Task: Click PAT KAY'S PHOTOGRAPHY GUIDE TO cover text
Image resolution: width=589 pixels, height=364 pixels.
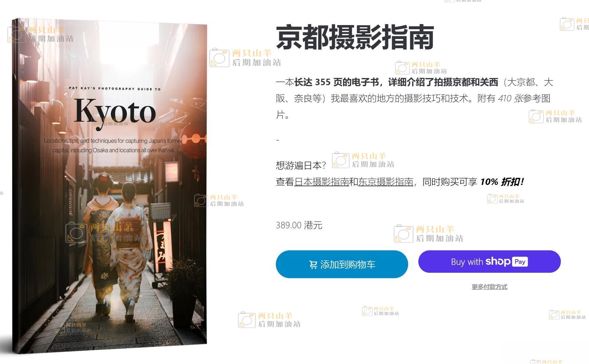Action: [x=115, y=89]
